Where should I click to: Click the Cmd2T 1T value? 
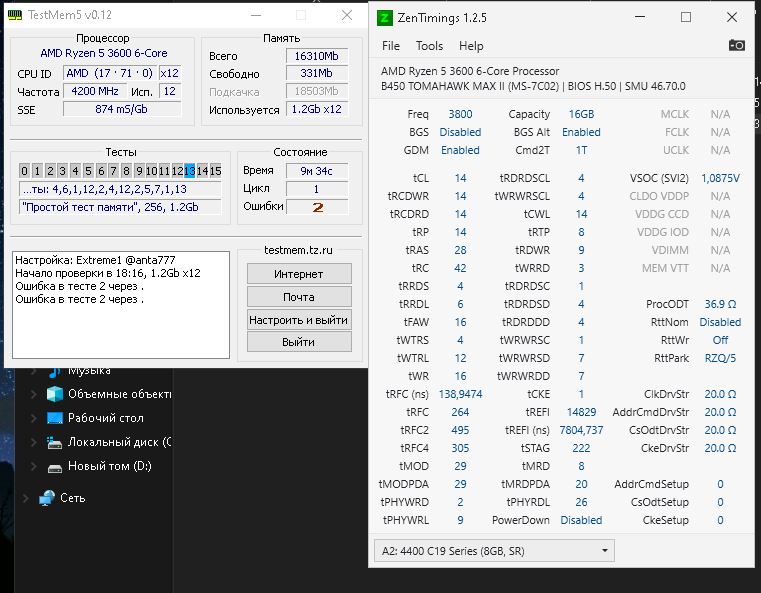pos(581,150)
